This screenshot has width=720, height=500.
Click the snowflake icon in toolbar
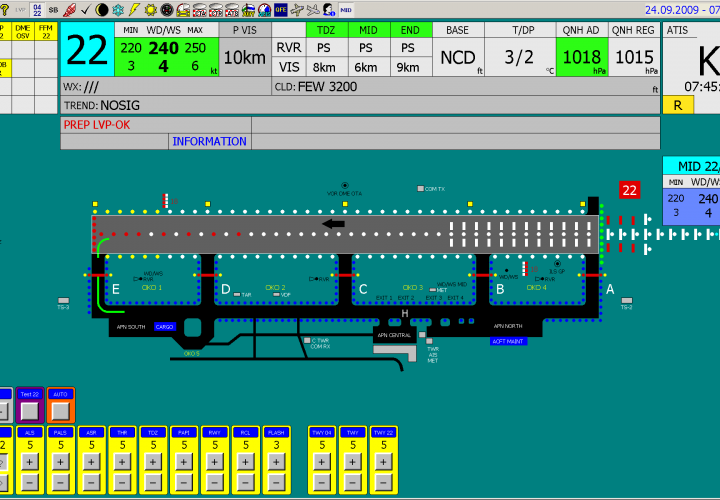click(x=117, y=9)
